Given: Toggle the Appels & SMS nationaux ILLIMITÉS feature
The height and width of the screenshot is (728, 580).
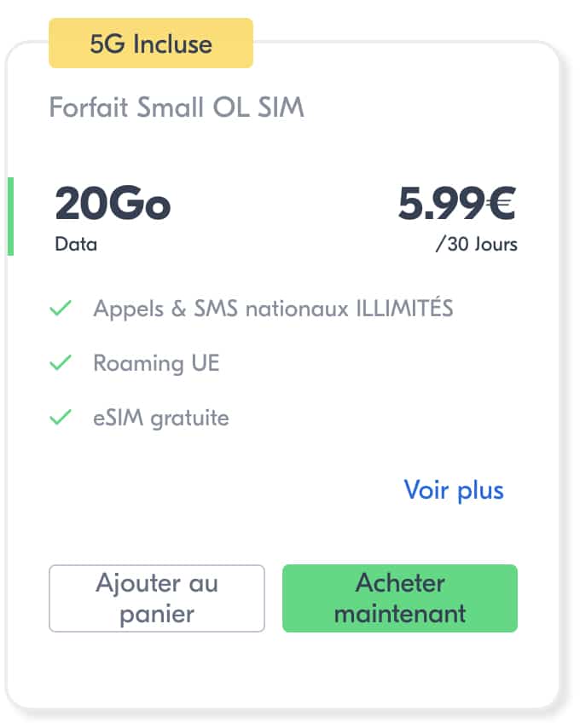Looking at the screenshot, I should [273, 308].
